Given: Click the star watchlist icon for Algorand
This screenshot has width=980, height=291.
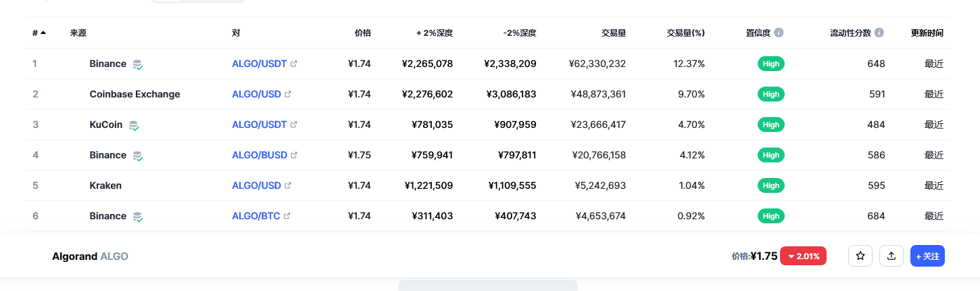Looking at the screenshot, I should click(860, 256).
